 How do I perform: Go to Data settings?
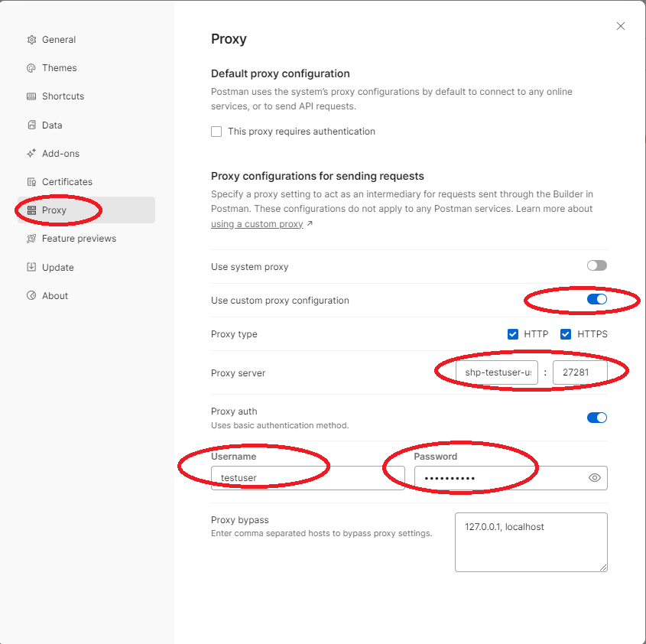click(x=86, y=125)
